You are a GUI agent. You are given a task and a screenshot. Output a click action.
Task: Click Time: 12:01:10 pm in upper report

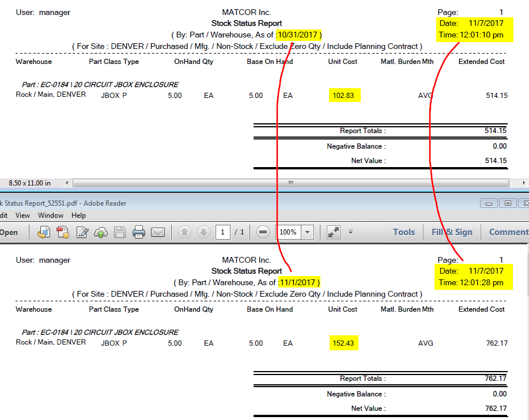471,35
